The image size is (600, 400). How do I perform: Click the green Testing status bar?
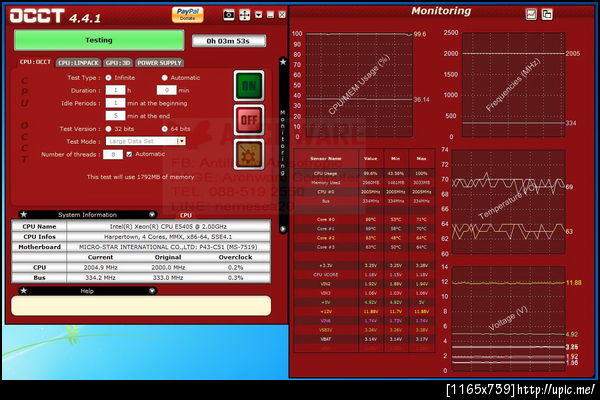[99, 40]
